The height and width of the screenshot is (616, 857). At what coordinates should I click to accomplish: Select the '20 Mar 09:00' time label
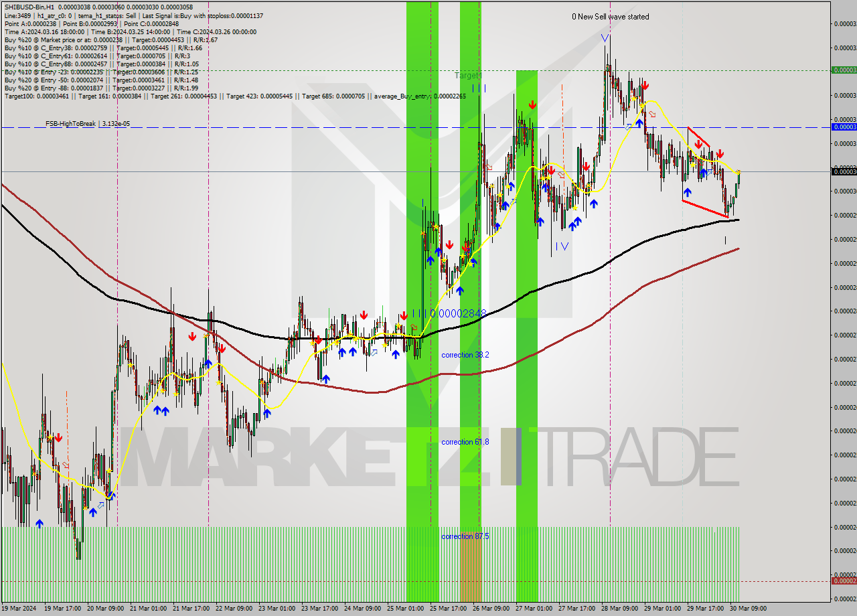(x=104, y=609)
